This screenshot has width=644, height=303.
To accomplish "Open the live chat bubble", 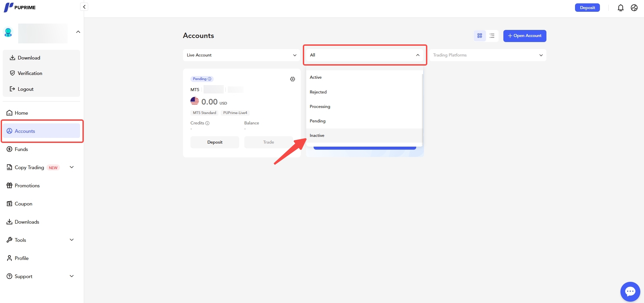I will tap(630, 291).
